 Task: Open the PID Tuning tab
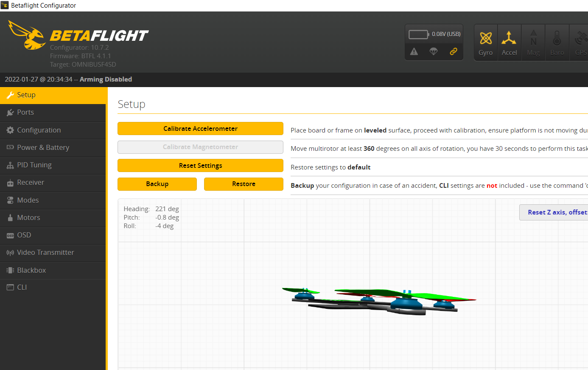[x=53, y=165]
